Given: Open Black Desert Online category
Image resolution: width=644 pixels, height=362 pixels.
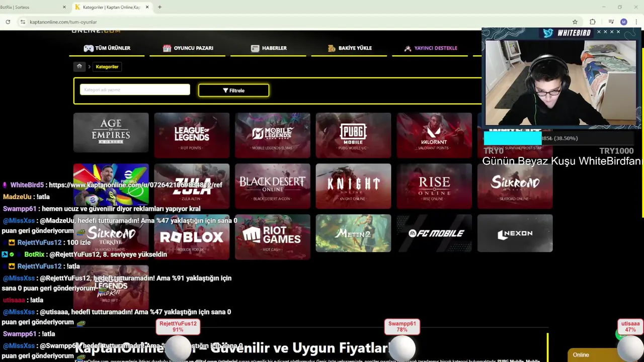Looking at the screenshot, I should 272,186.
